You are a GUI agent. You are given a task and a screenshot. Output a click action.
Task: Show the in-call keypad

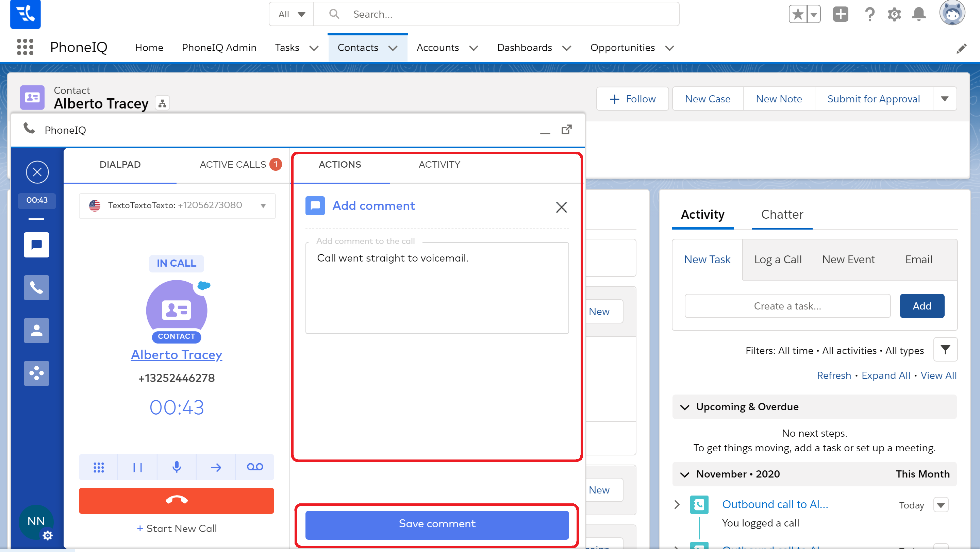click(x=99, y=468)
